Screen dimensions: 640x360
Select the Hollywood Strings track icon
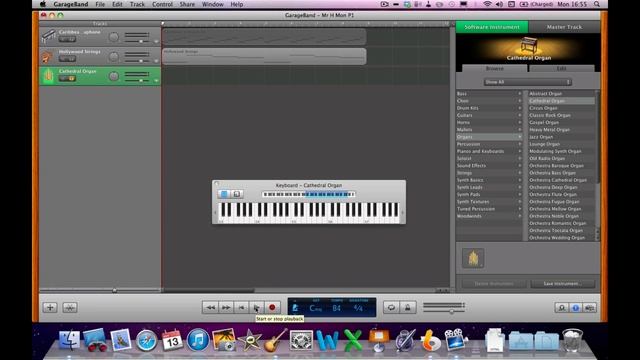click(x=47, y=56)
